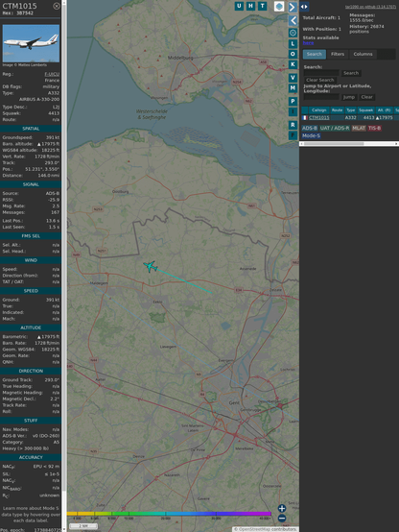Click the Clear Search button
Screen dimensions: 399x532
coord(320,80)
